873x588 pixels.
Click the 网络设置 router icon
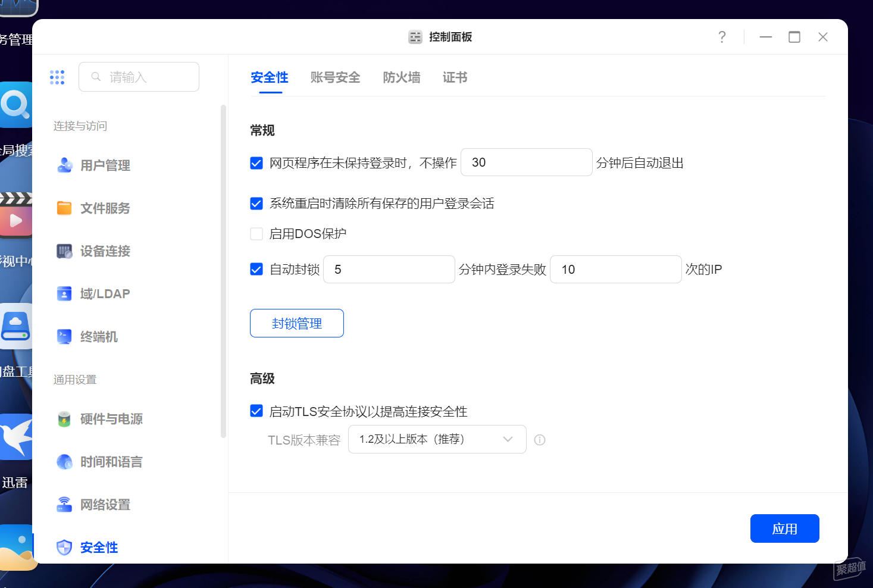64,505
